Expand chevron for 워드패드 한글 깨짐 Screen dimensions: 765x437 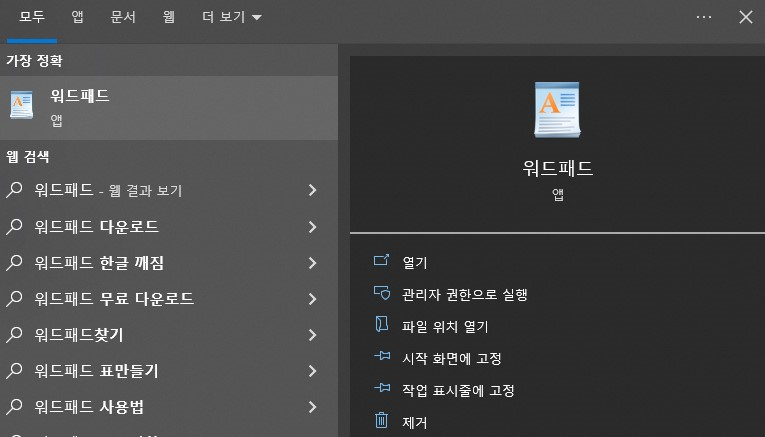click(313, 263)
